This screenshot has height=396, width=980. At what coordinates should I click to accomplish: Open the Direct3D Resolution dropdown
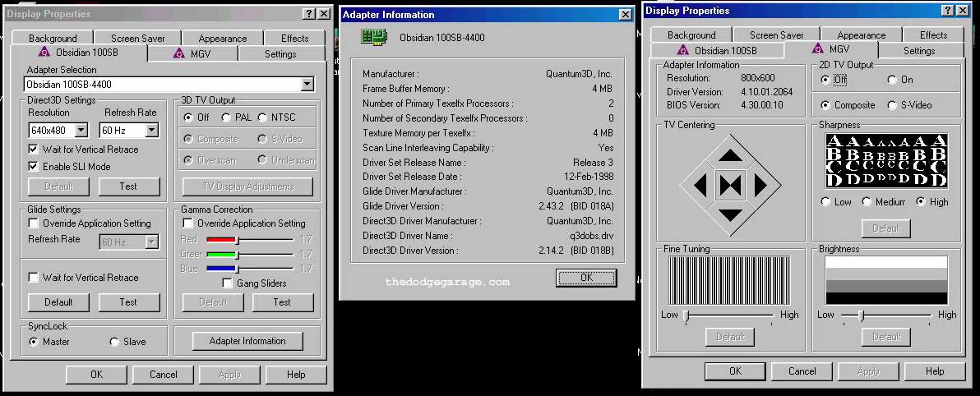coord(81,131)
